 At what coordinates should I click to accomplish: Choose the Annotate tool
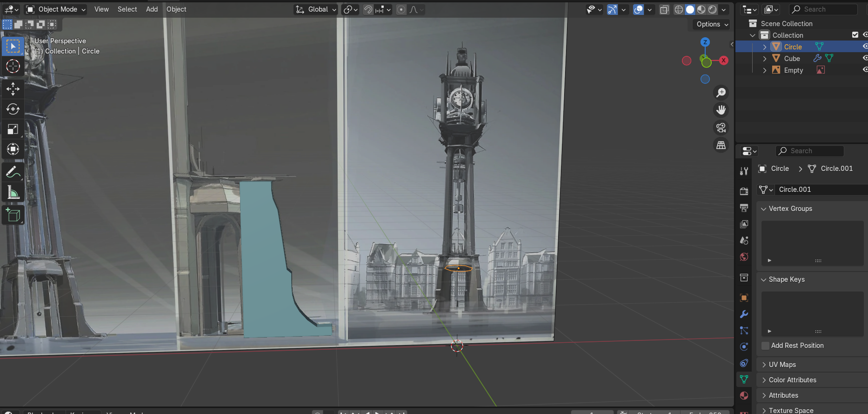point(13,172)
